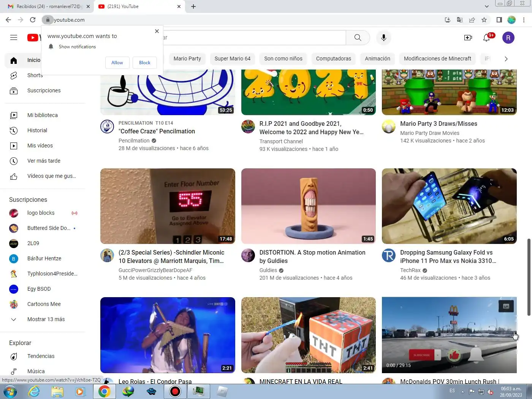Open Suscripciones in the sidebar
Screen dimensions: 532x399
coord(45,90)
